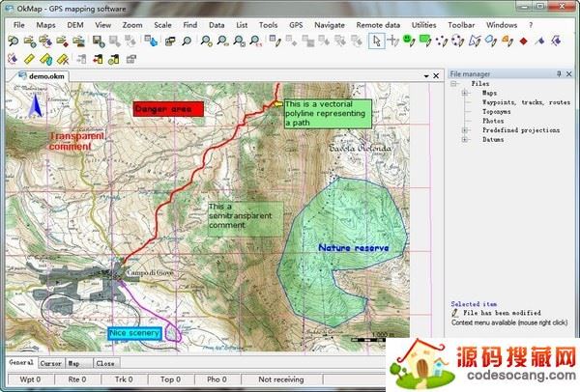Open the document list dropdown arrow
The image size is (580, 392).
coord(424,74)
